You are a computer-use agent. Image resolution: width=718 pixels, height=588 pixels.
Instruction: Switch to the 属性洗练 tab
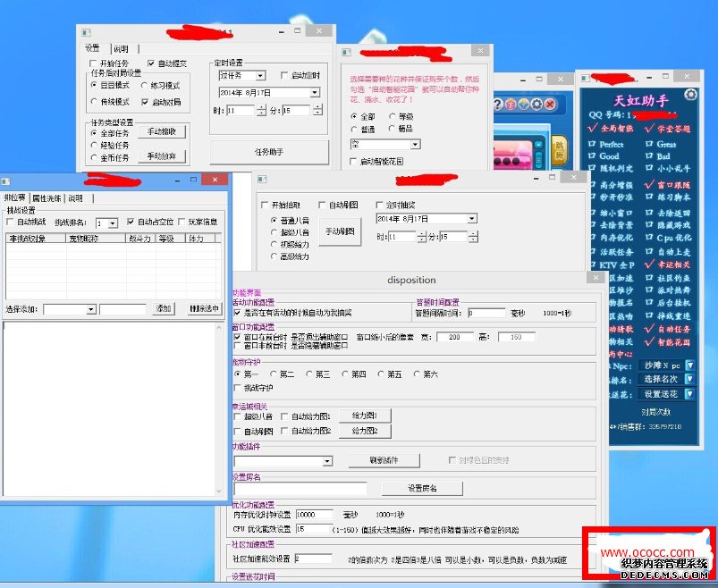pos(46,198)
